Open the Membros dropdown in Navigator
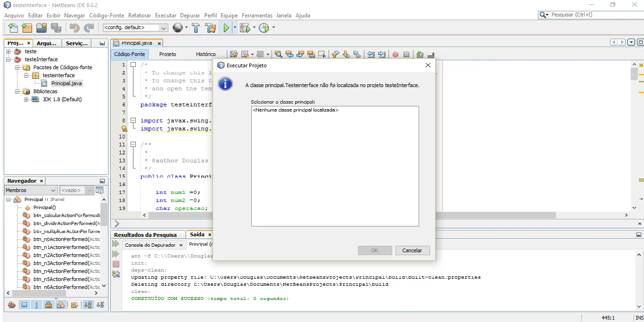 (31, 190)
